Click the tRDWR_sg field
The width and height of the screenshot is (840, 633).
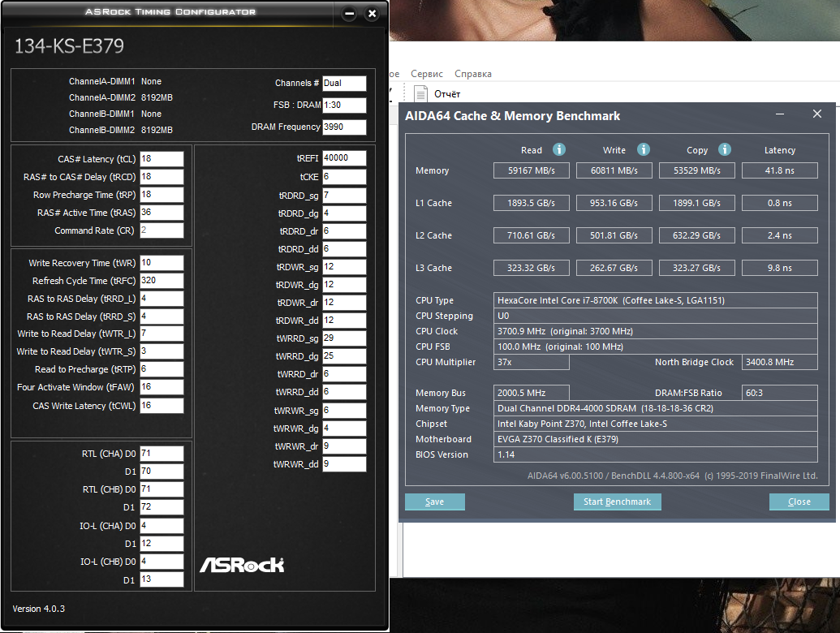click(344, 267)
